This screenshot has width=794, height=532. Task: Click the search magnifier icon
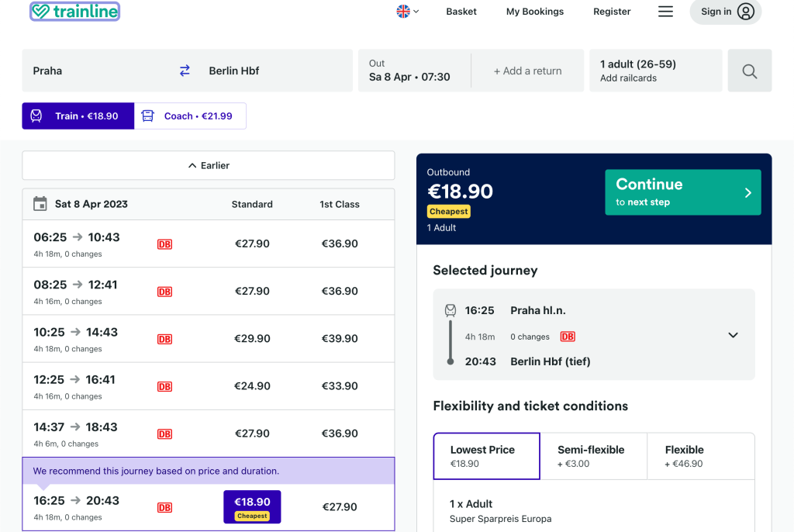[749, 71]
